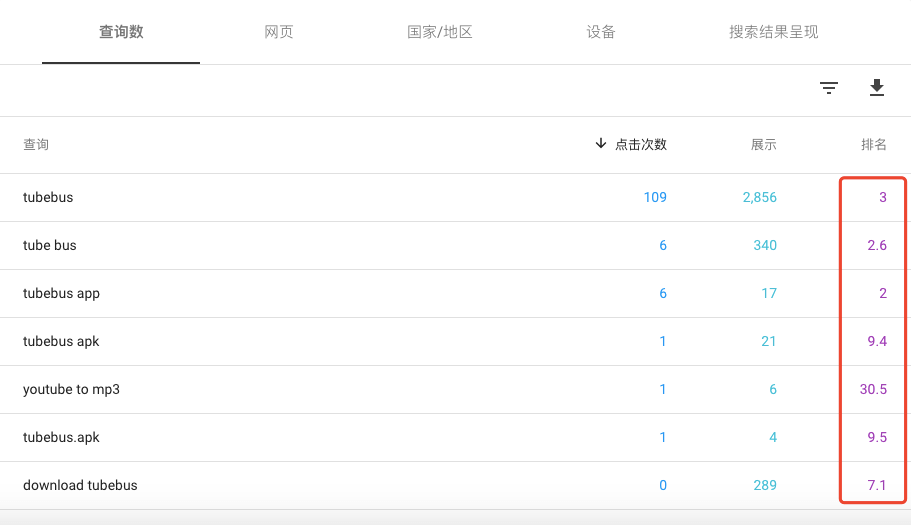Switch to the 网页 tab
Image resolution: width=911 pixels, height=525 pixels.
279,32
